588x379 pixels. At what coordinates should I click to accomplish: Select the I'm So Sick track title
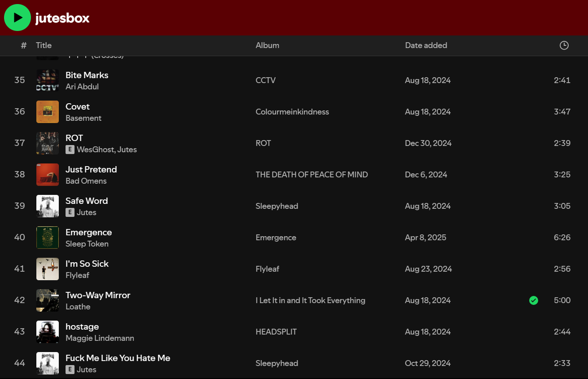pyautogui.click(x=87, y=264)
